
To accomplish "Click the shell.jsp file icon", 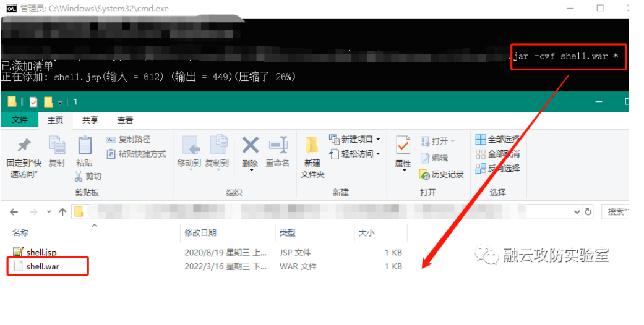I will [x=18, y=252].
